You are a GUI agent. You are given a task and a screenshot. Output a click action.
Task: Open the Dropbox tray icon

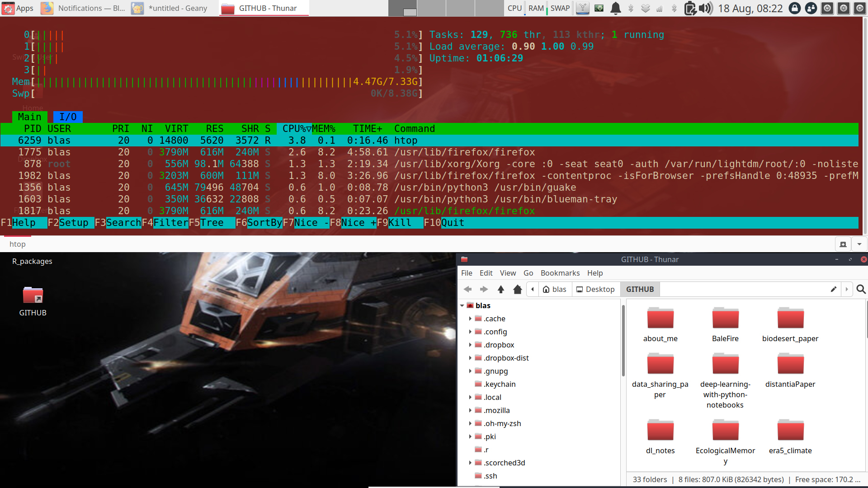point(646,8)
